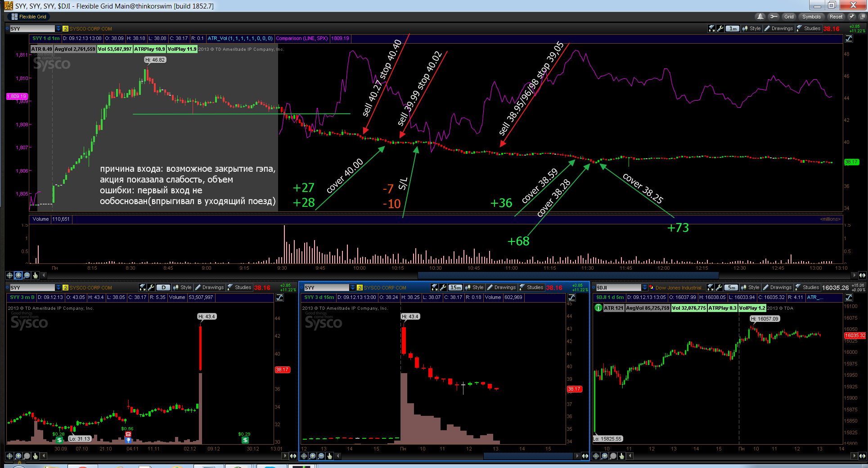Screen dimensions: 868x468
Task: Click the share flask icon on the 15m SYY chart toolbar
Action: click(x=435, y=287)
